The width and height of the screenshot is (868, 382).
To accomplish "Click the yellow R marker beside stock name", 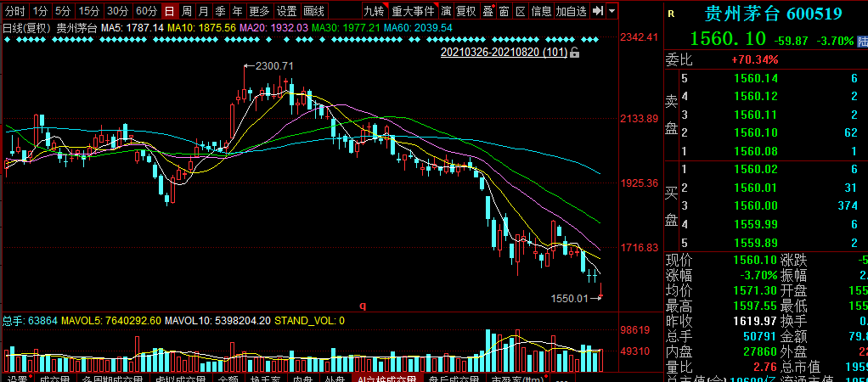I will point(671,14).
